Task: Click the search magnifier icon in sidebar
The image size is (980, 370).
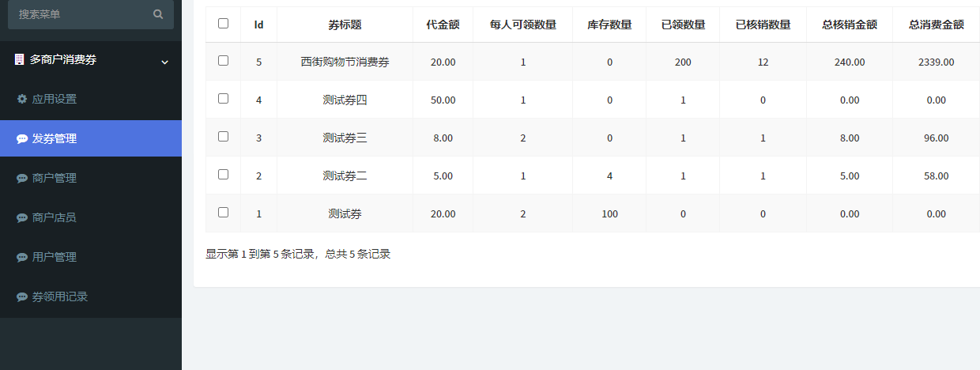Action: pyautogui.click(x=158, y=14)
